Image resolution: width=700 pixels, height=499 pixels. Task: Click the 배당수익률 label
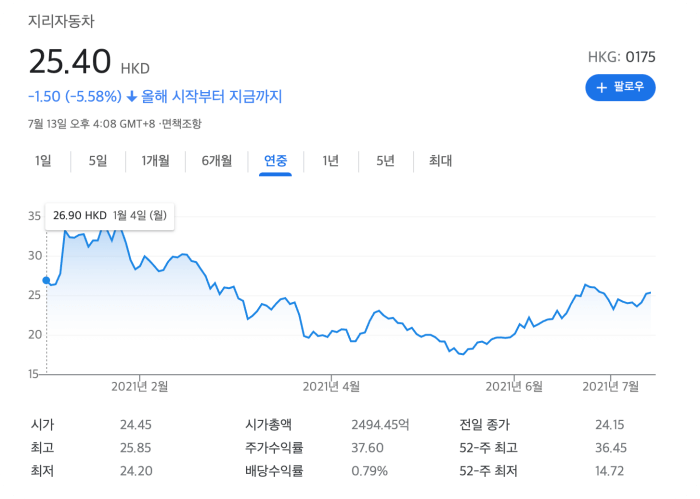[274, 471]
